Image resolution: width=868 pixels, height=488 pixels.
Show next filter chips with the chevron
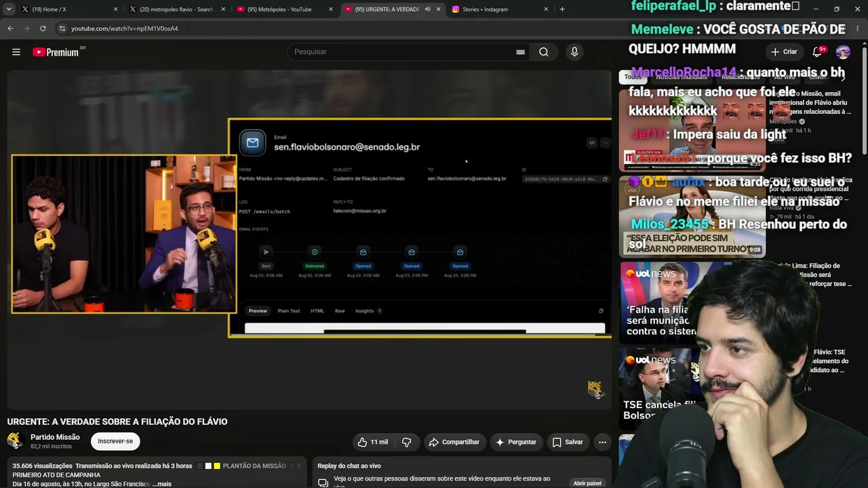844,77
